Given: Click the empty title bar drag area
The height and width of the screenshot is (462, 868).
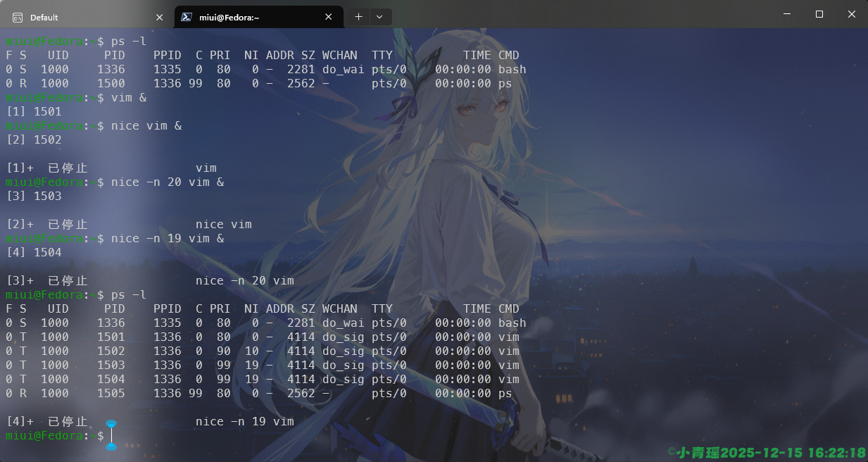Looking at the screenshot, I should [x=563, y=15].
